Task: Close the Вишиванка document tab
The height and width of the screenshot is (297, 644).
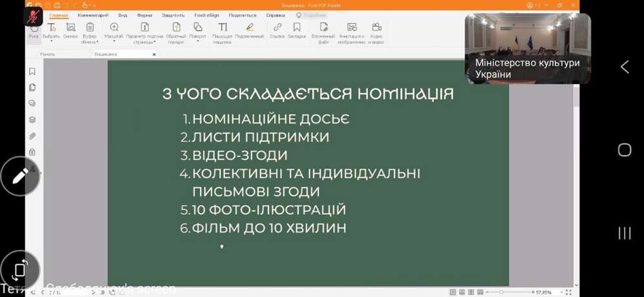Action: click(x=154, y=54)
